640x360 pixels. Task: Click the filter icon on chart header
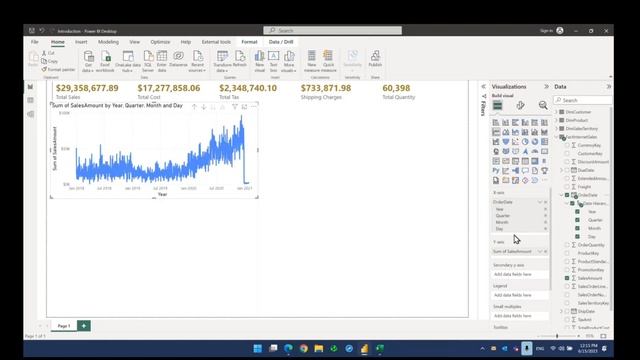[235, 107]
